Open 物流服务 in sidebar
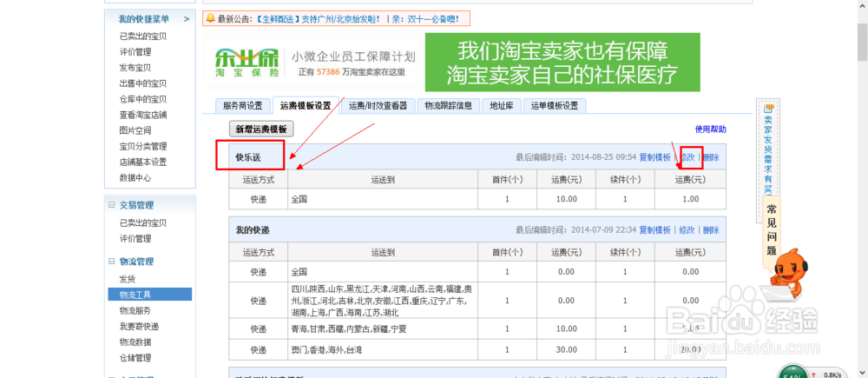Viewport: 868px width, 378px height. [x=135, y=310]
